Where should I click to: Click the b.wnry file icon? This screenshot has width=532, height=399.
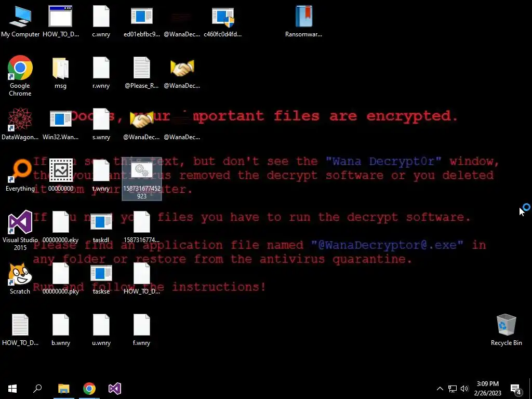(x=60, y=330)
